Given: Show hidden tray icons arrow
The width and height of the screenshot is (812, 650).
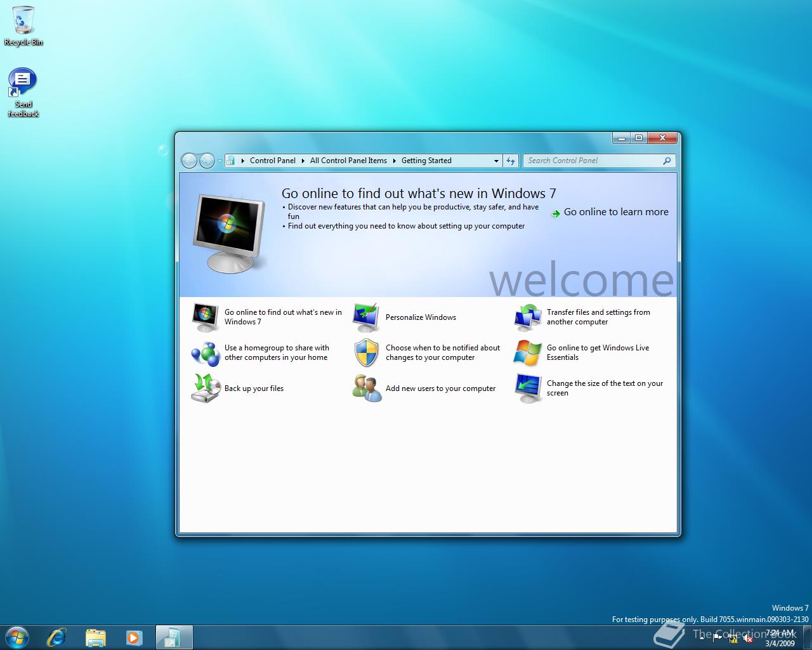Looking at the screenshot, I should [x=702, y=638].
